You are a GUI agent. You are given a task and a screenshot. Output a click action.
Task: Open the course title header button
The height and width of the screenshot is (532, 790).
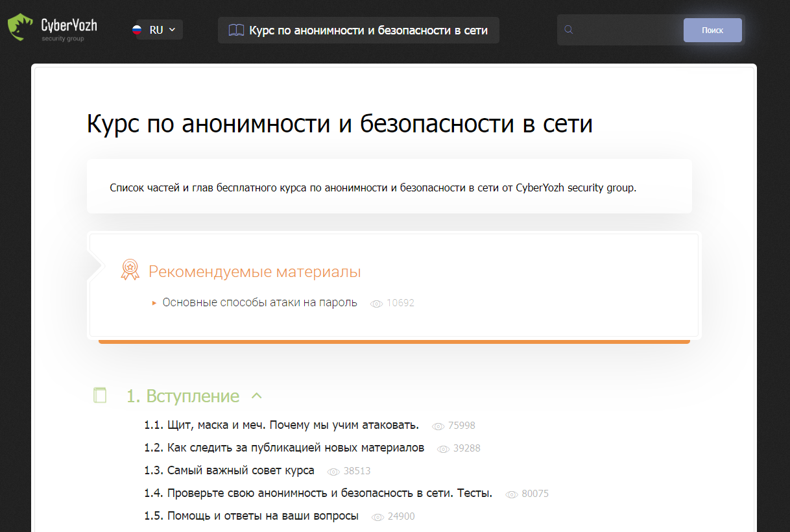[359, 30]
